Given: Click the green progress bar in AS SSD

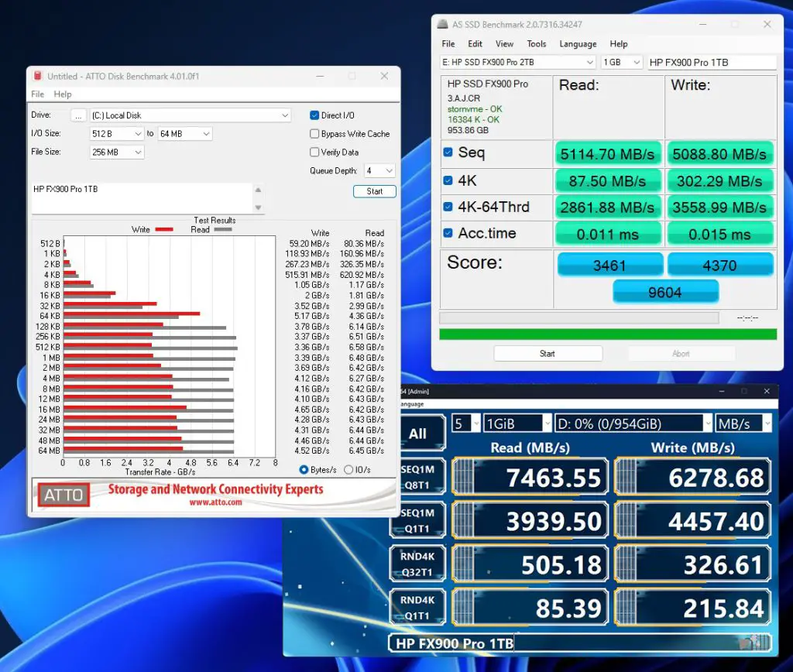Looking at the screenshot, I should pyautogui.click(x=608, y=334).
